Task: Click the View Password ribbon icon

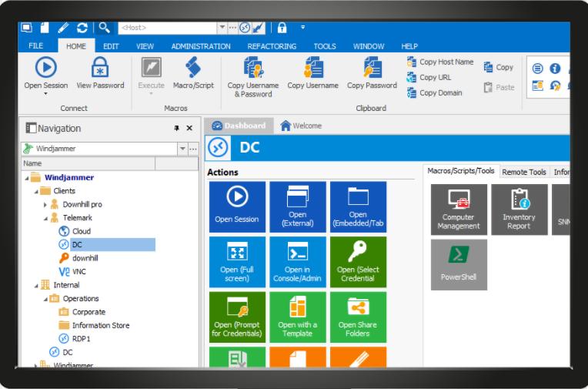Action: pyautogui.click(x=100, y=69)
